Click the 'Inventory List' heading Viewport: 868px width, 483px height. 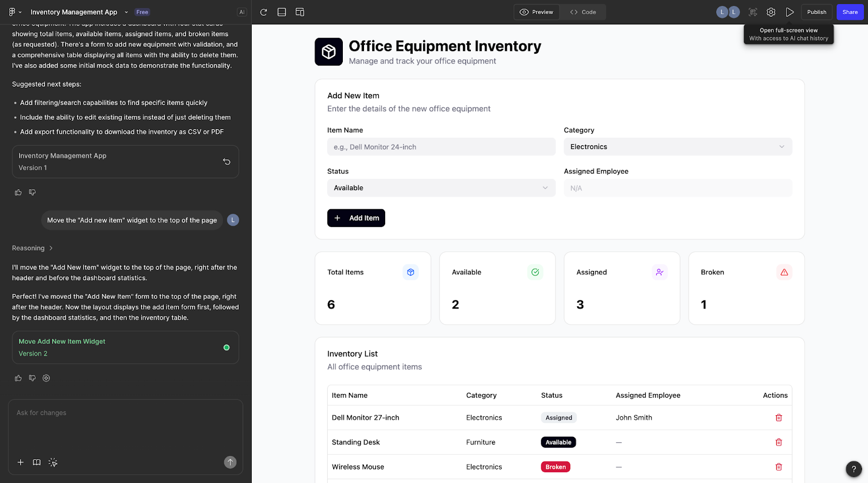coord(352,354)
